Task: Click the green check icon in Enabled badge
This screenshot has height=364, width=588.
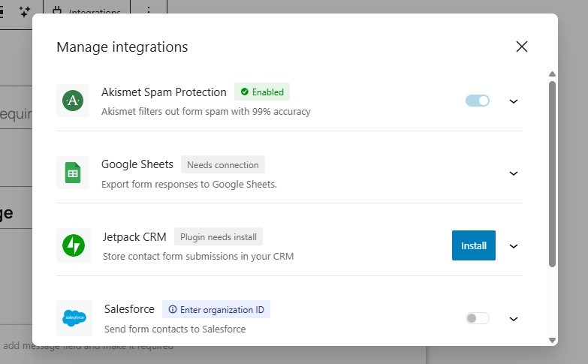Action: click(x=245, y=92)
